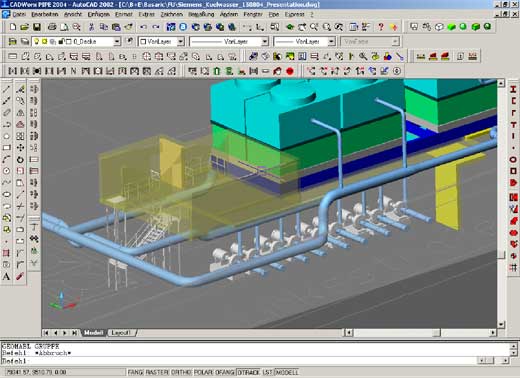Image resolution: width=520 pixels, height=378 pixels.
Task: Select the Text tool letter A
Action: 6,276
